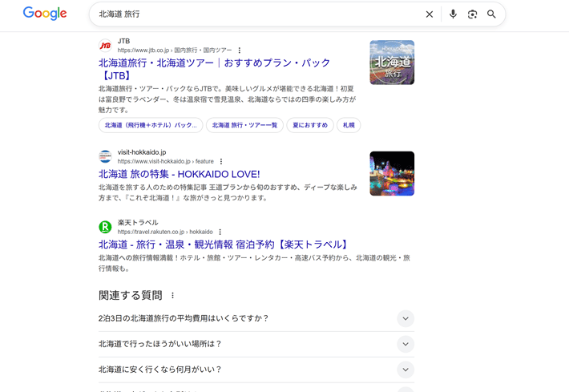Click the 関連する質問 heading

click(x=131, y=296)
